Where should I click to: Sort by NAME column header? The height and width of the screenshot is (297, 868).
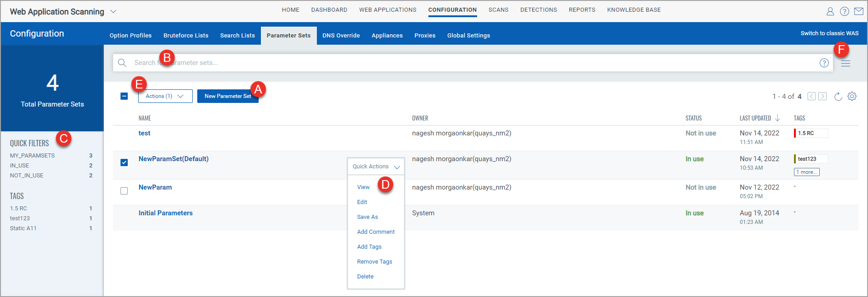(x=144, y=118)
